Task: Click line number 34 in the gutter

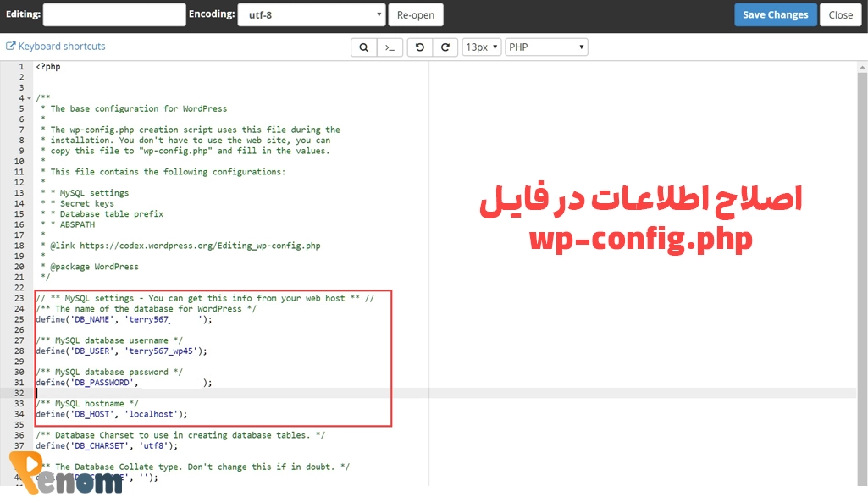Action: 19,414
